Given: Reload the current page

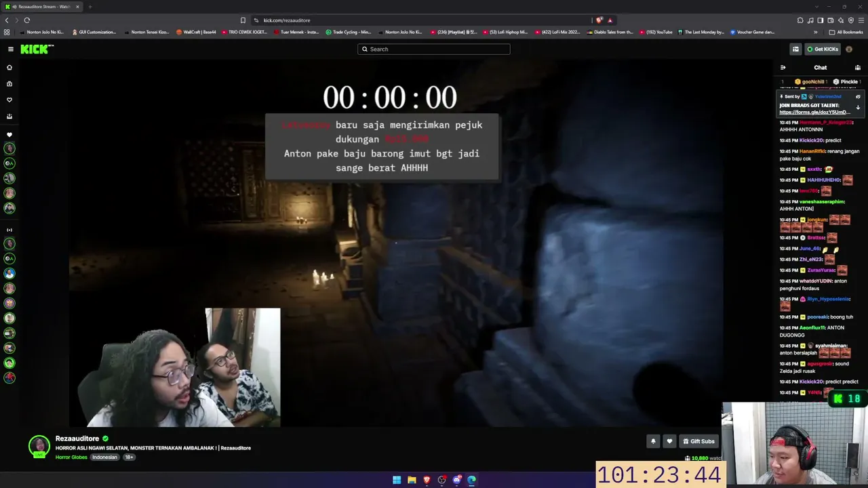Looking at the screenshot, I should (x=26, y=20).
